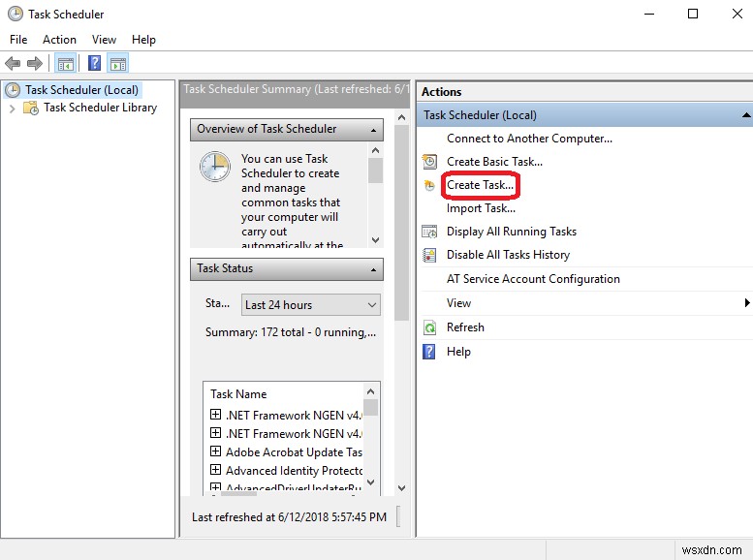Maximize the Task Scheduler window
753x560 pixels.
coord(693,14)
